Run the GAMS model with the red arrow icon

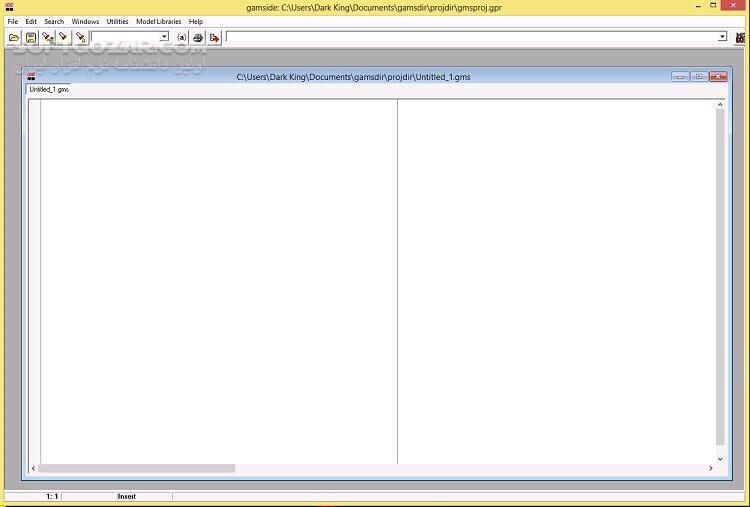click(214, 37)
